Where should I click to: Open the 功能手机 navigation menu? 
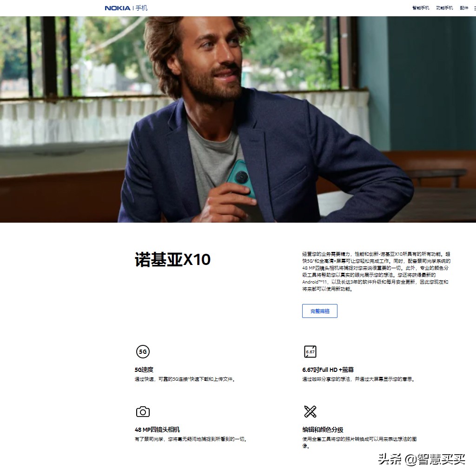click(x=444, y=8)
